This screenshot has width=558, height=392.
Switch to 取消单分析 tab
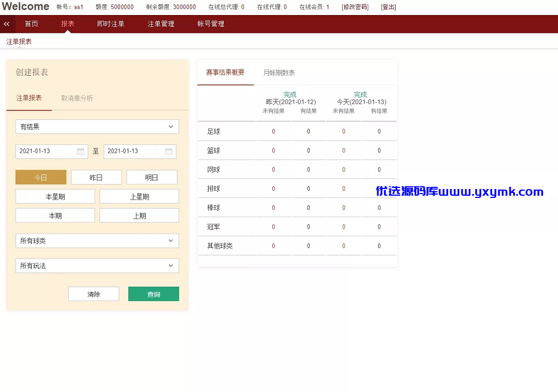point(77,98)
